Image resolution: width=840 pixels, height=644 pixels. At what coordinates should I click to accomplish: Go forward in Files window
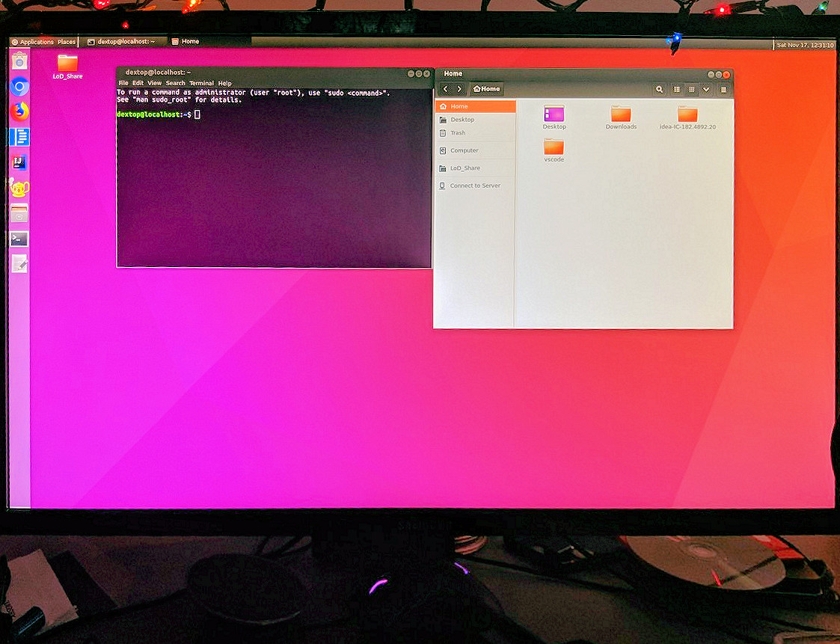(x=459, y=89)
